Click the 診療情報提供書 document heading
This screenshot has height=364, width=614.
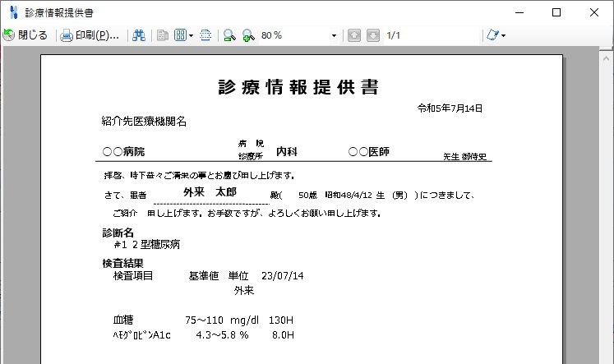click(x=298, y=87)
